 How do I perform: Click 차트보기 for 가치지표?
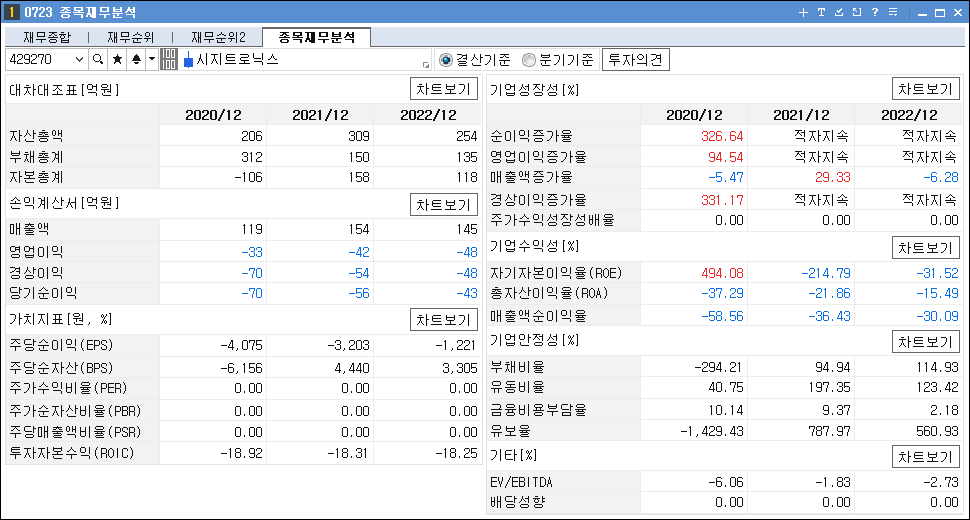tap(444, 320)
